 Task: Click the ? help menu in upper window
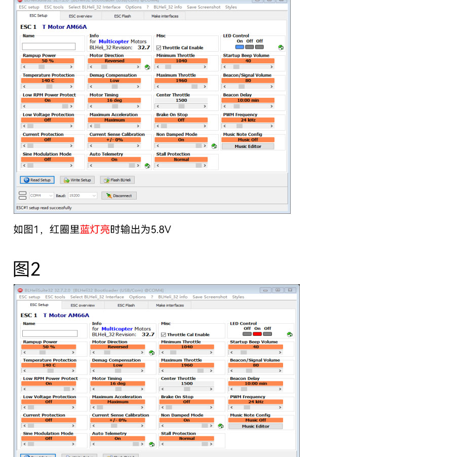pos(147,7)
